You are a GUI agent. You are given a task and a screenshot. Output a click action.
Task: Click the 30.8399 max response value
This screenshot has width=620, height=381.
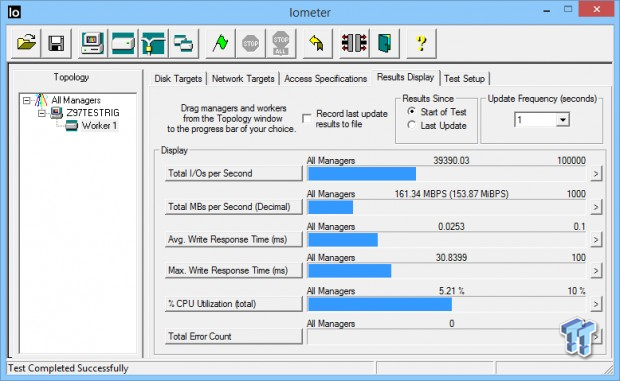[451, 258]
